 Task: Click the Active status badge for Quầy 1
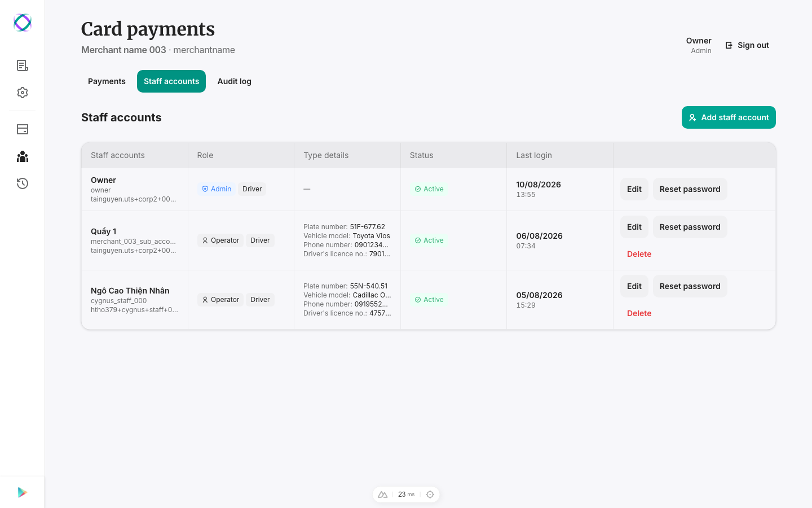coord(429,240)
